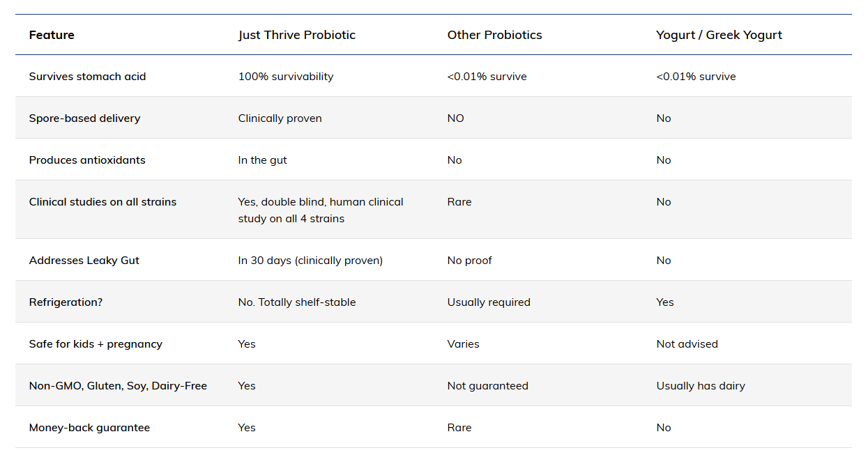Click the 'Other Probiotics' column header

pos(494,35)
